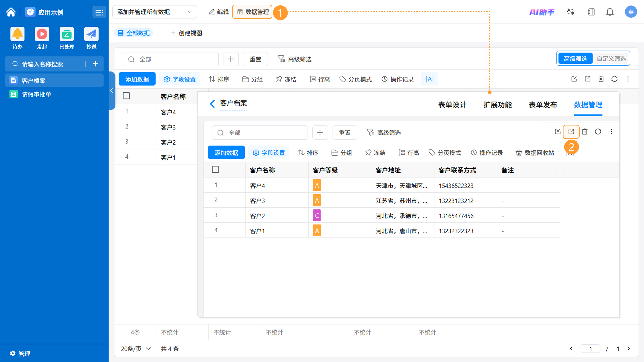Open the 20条/页 page size dropdown

136,349
